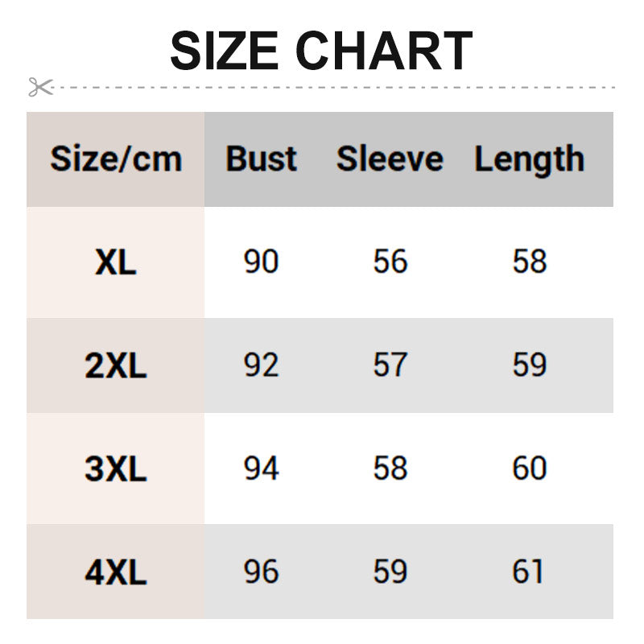Select the 4XL size row label
Viewport: 644px width, 644px height.
pyautogui.click(x=116, y=572)
